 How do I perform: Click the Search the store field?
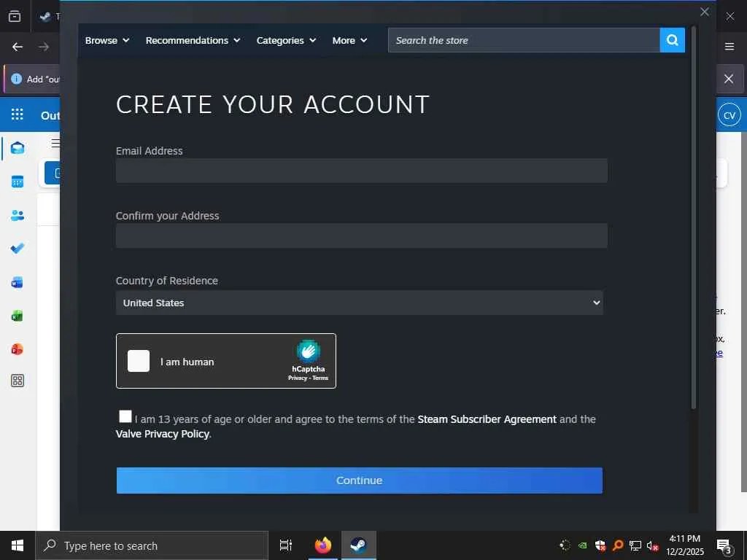coord(524,40)
